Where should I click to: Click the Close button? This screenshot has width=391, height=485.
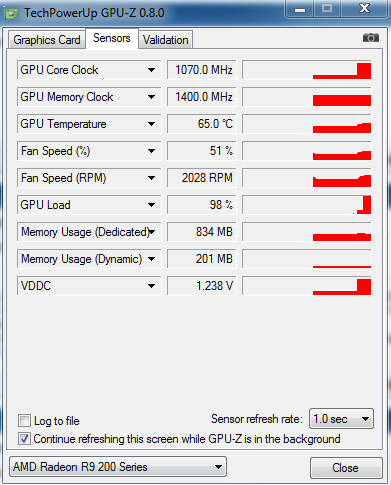[346, 468]
